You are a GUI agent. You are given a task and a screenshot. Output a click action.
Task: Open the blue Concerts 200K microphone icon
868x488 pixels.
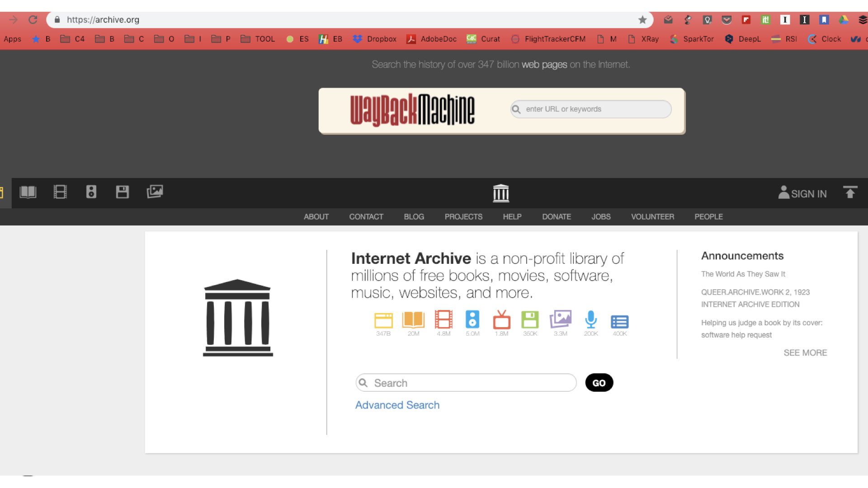click(591, 319)
